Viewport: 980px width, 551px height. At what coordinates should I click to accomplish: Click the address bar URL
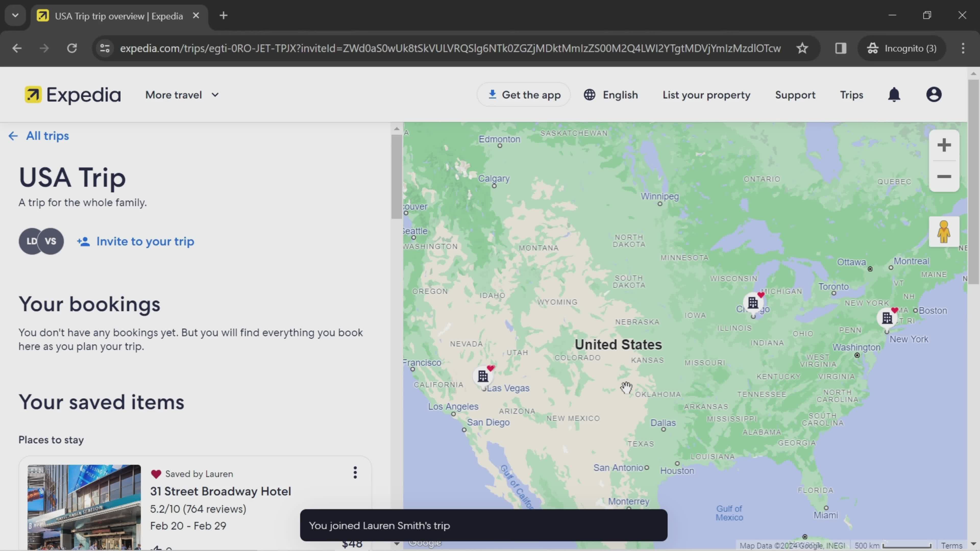click(x=450, y=48)
